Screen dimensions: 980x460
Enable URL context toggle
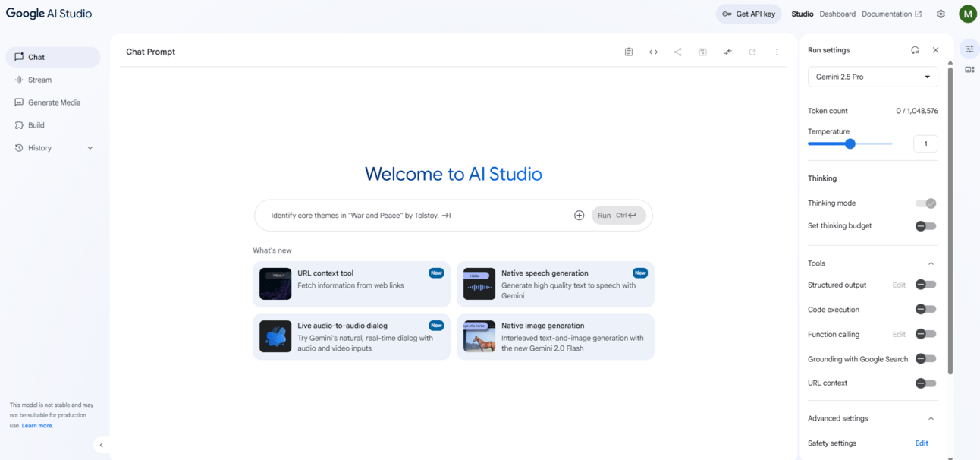925,383
